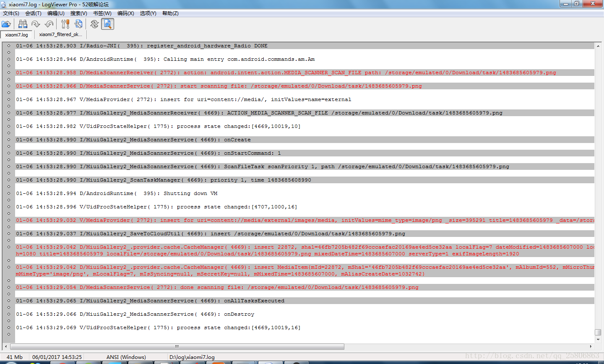
Task: Click the D:\log\xiaomi7.log path in status bar
Action: [x=192, y=357]
